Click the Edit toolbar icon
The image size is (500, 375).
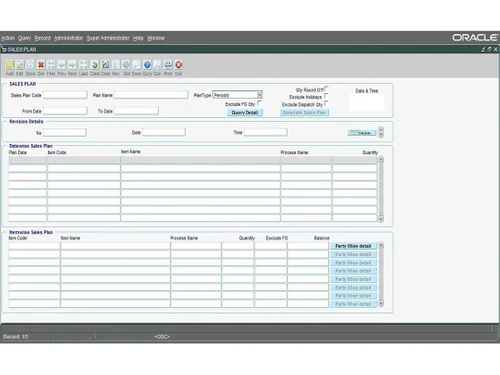click(x=20, y=65)
